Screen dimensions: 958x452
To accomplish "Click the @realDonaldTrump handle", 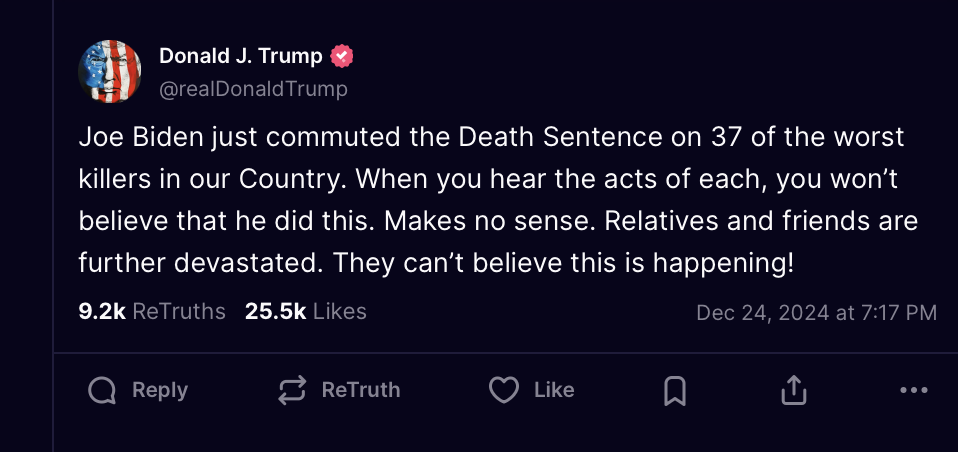I will pos(253,89).
